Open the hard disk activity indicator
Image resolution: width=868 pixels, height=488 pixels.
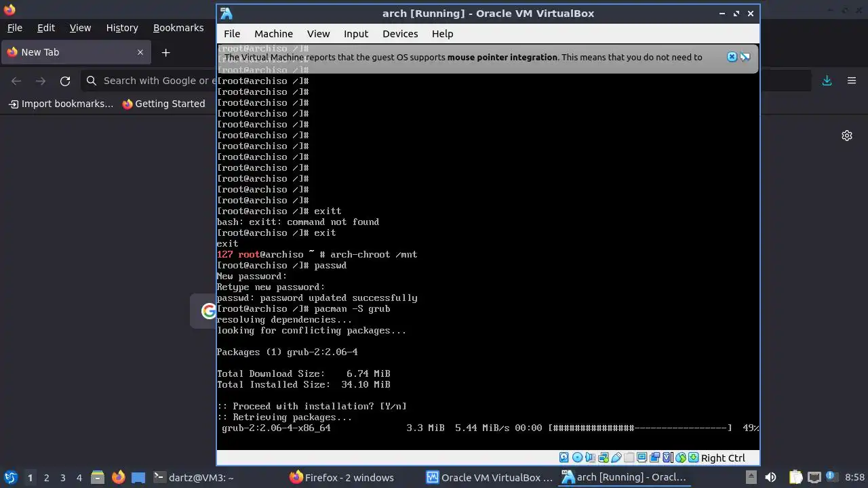click(564, 457)
